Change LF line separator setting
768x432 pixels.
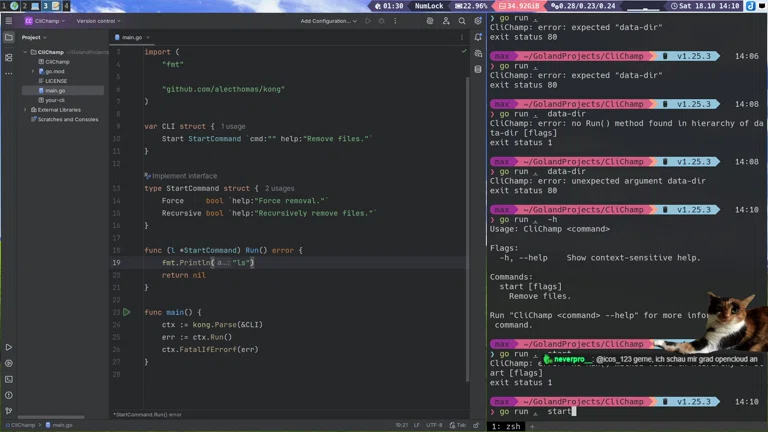(x=417, y=425)
